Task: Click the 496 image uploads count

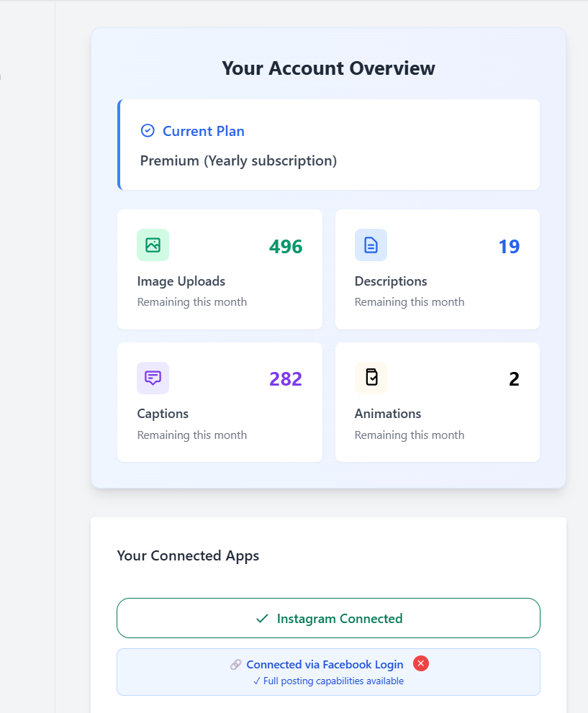Action: click(286, 247)
